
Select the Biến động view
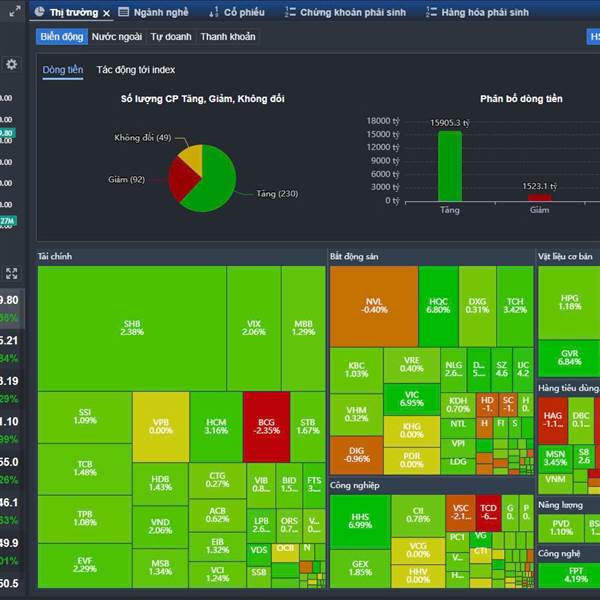coord(62,37)
